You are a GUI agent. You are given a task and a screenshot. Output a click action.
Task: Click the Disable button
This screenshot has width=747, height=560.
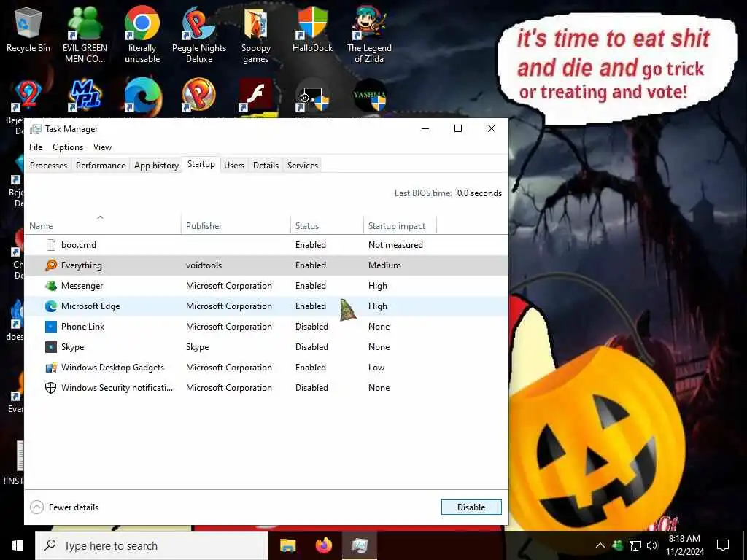471,507
